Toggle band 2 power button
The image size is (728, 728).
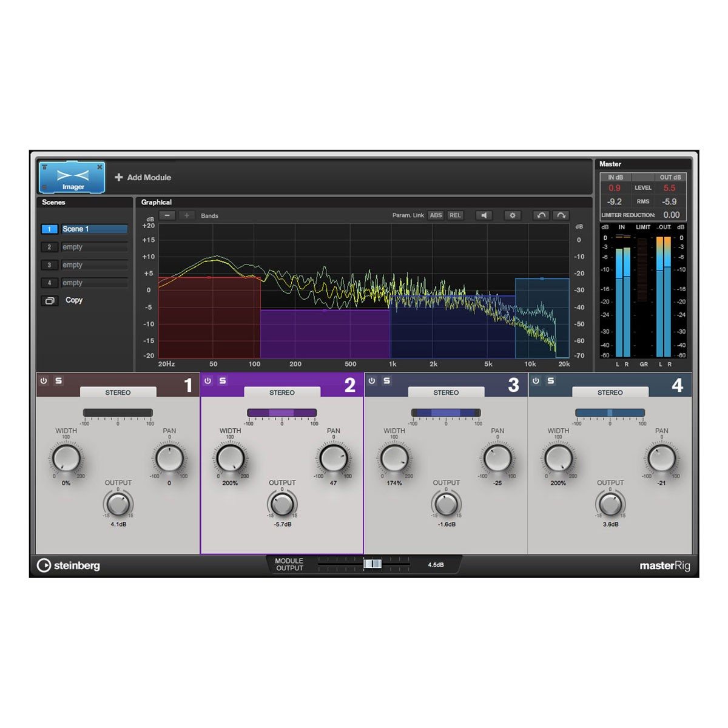(207, 381)
